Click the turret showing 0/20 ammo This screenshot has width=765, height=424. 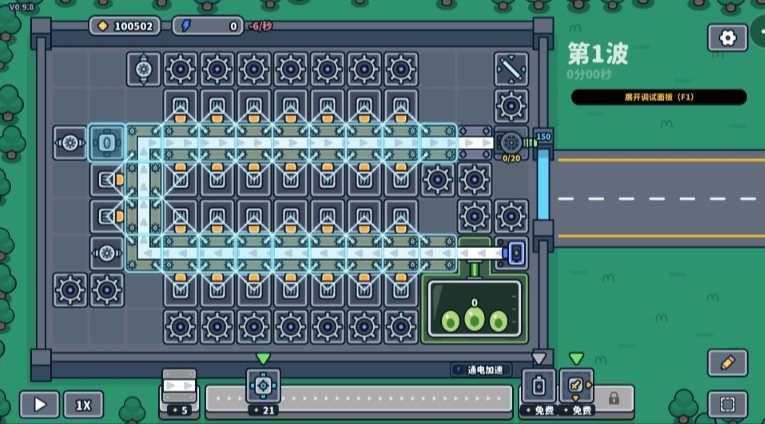tap(511, 143)
